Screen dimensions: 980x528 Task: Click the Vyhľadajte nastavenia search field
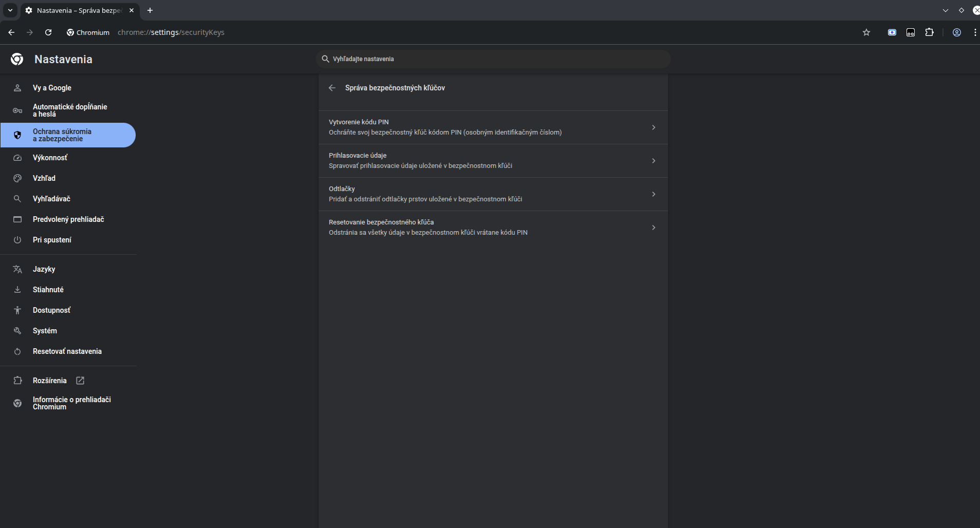pyautogui.click(x=493, y=59)
